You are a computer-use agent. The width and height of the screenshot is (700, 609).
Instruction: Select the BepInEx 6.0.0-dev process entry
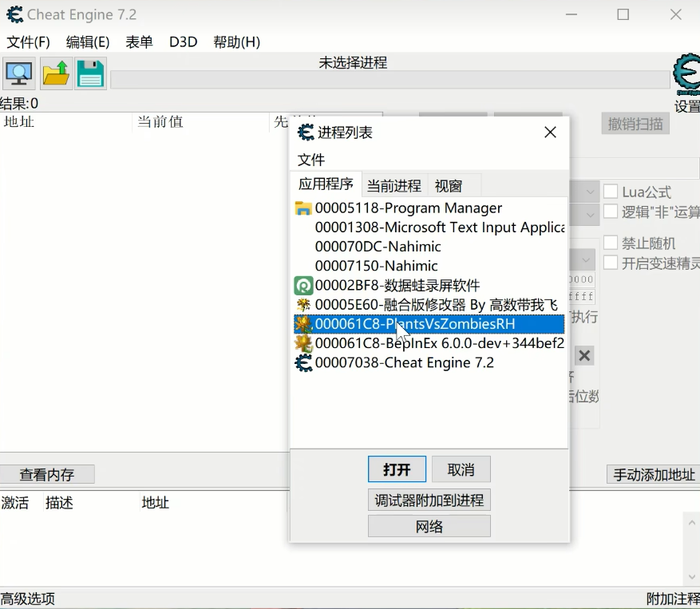pyautogui.click(x=439, y=343)
